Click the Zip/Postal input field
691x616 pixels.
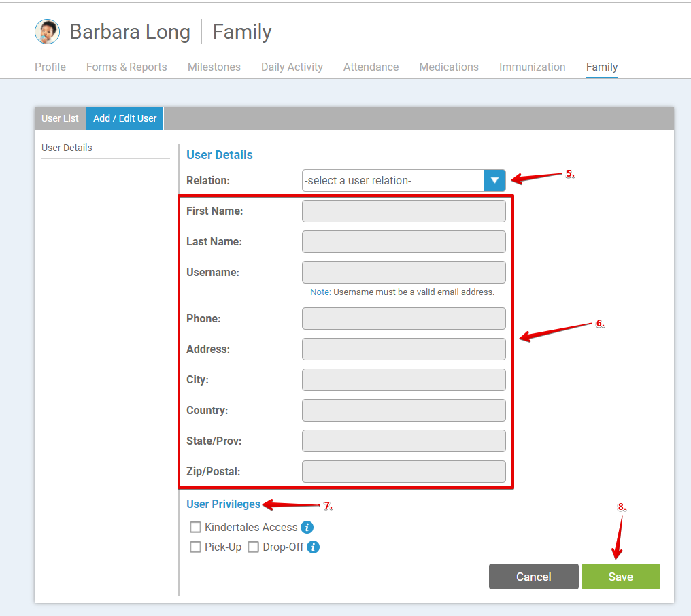(x=403, y=471)
